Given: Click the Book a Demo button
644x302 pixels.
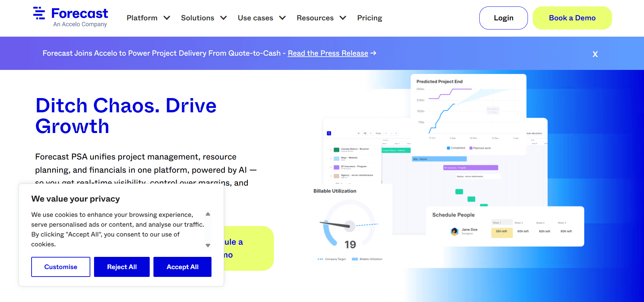Looking at the screenshot, I should 572,18.
